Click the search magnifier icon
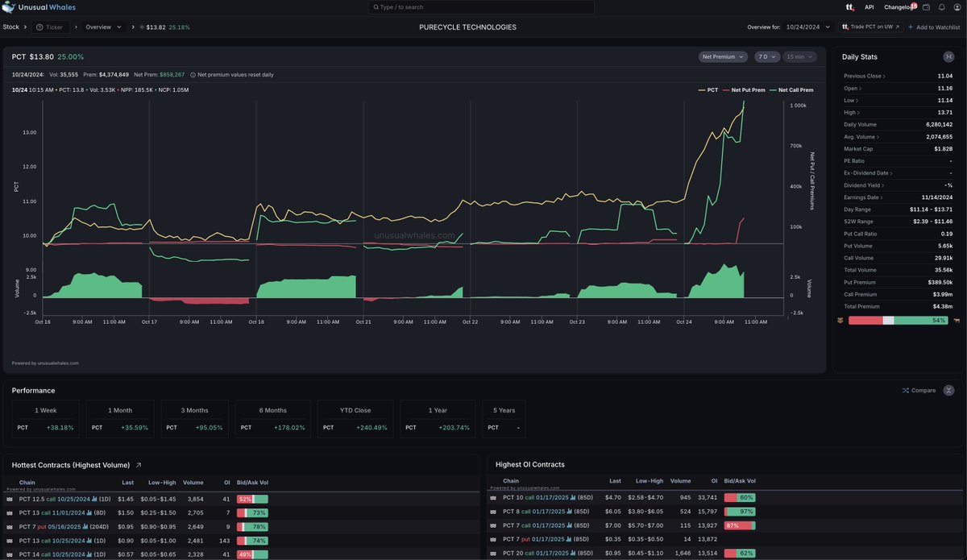Image resolution: width=967 pixels, height=560 pixels. [x=376, y=7]
